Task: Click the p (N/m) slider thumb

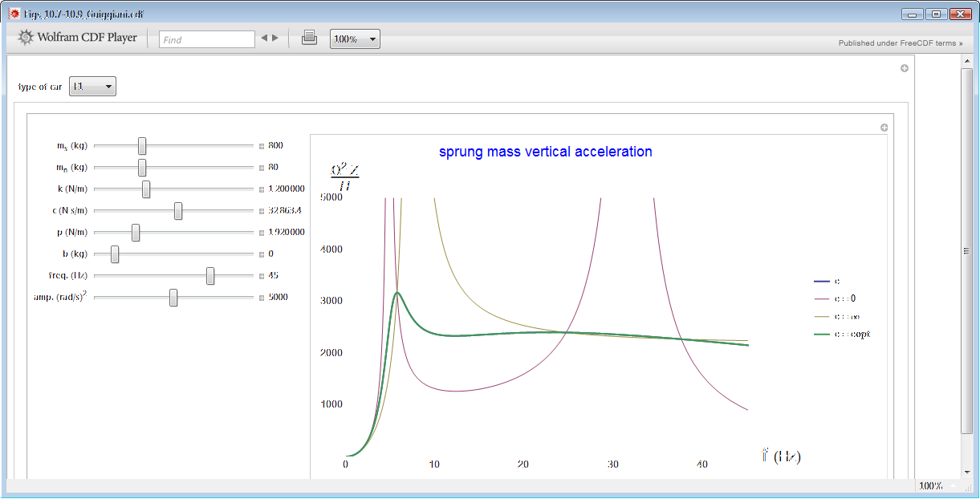Action: coord(136,232)
